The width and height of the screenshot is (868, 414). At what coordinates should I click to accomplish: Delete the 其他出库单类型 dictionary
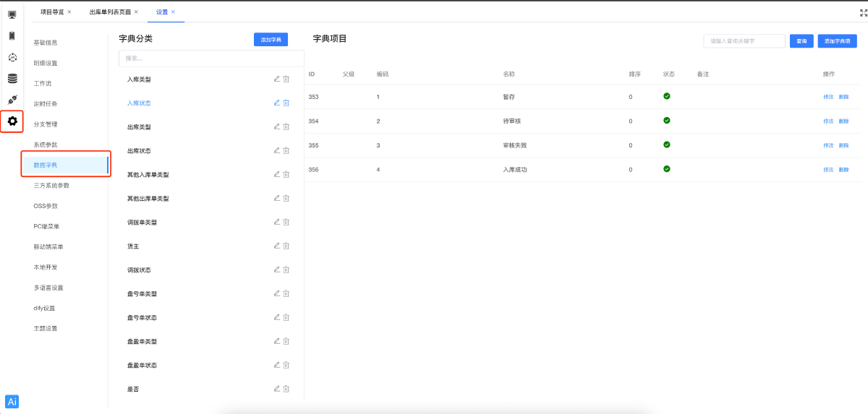point(286,198)
